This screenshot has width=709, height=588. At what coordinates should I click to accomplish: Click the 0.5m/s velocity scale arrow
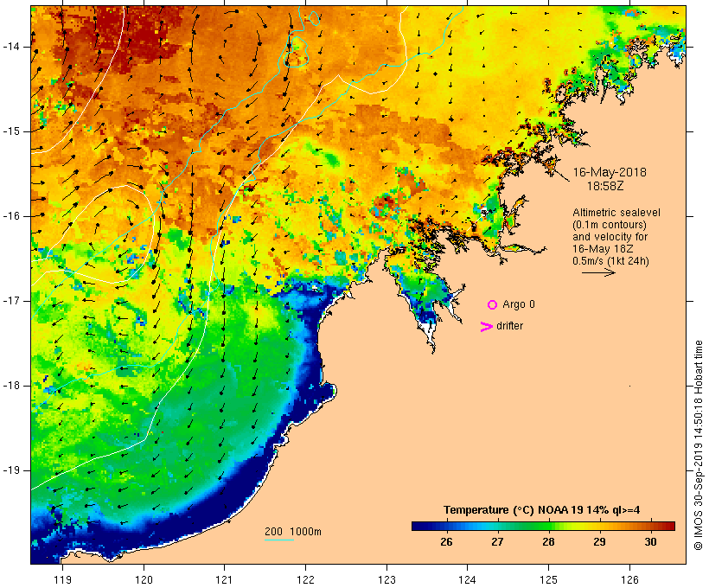click(x=598, y=272)
